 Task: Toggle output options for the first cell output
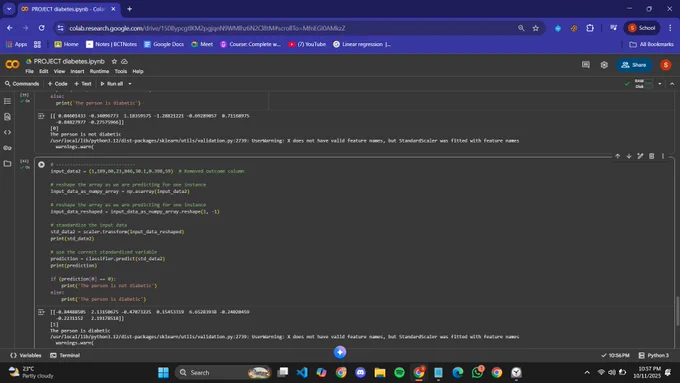point(41,116)
